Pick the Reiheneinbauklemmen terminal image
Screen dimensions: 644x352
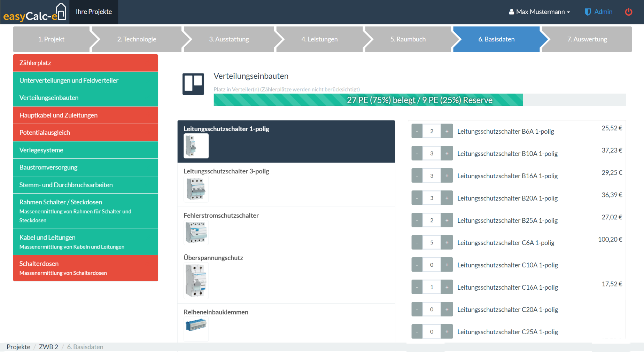tap(196, 326)
